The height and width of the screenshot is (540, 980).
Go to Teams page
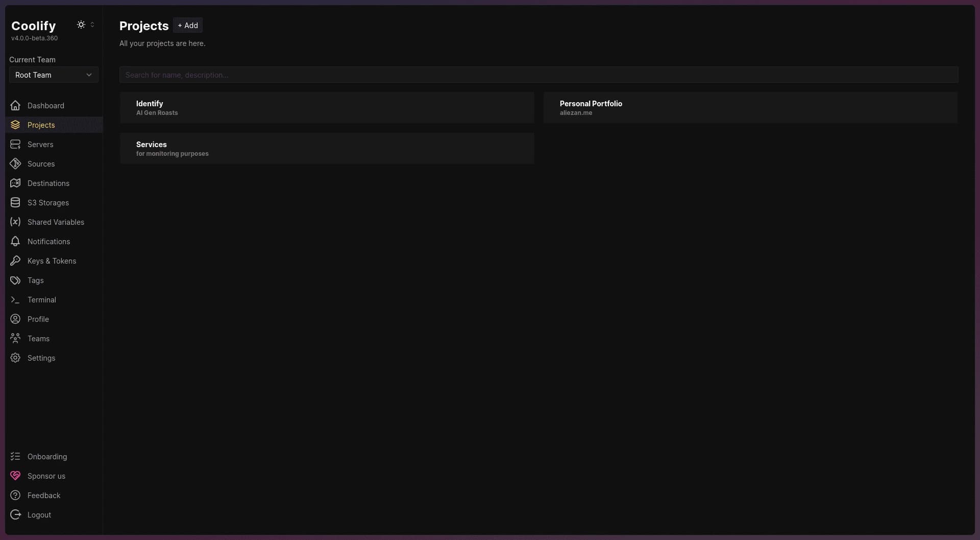[54, 338]
